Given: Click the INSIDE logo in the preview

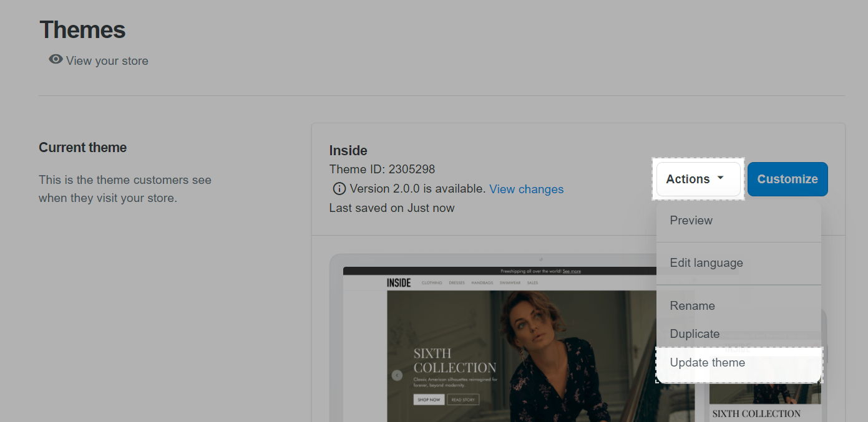Looking at the screenshot, I should pyautogui.click(x=399, y=283).
